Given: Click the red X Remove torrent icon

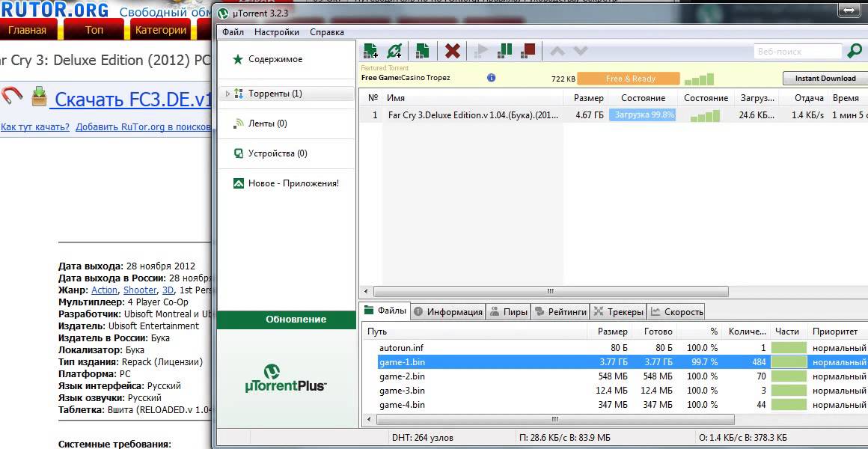Looking at the screenshot, I should tap(452, 52).
